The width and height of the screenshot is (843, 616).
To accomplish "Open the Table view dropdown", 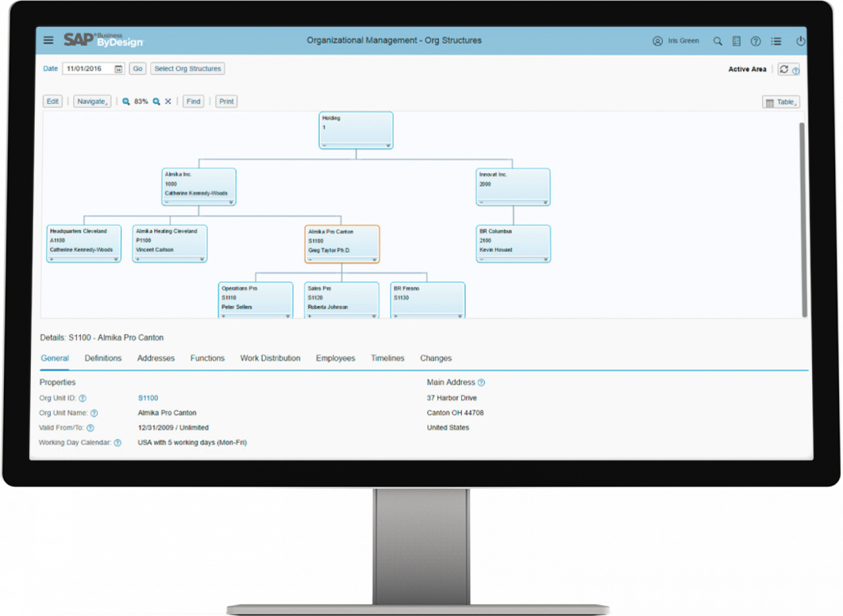I will coord(781,102).
